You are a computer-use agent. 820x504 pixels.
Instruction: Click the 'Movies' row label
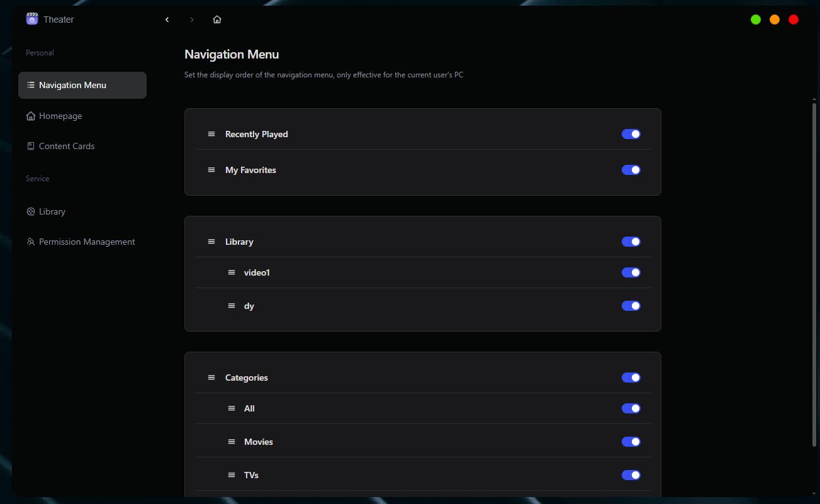click(x=259, y=442)
